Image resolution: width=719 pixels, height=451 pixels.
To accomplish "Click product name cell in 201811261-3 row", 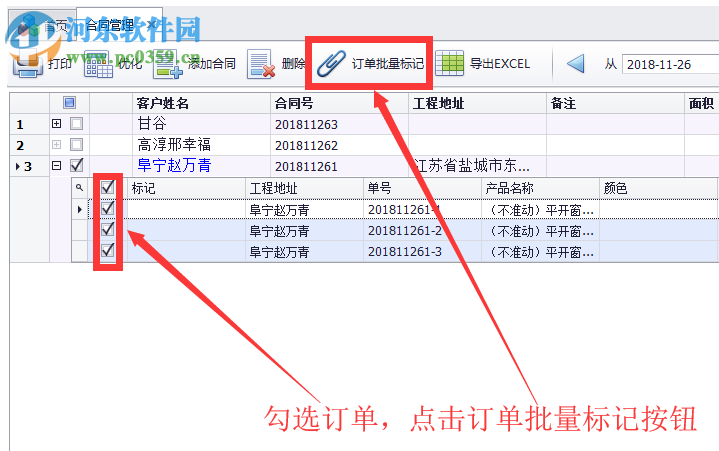I will (x=540, y=252).
